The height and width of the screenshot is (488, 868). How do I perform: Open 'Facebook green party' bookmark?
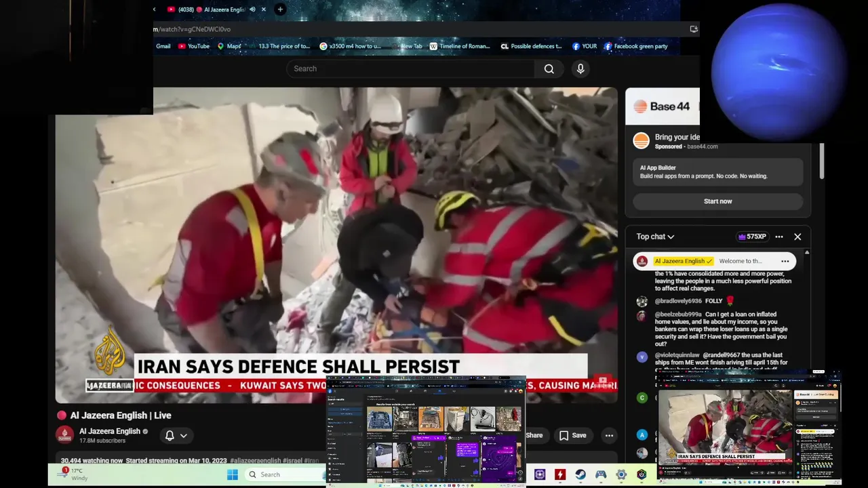635,46
